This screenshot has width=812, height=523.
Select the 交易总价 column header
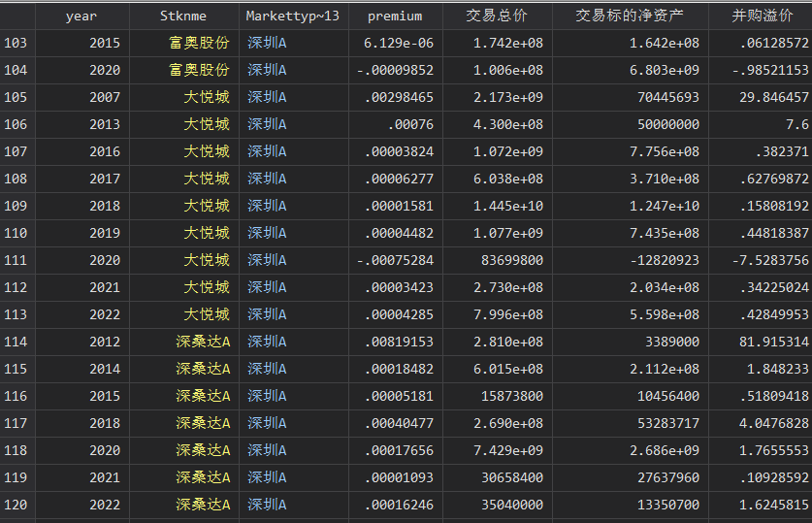pyautogui.click(x=498, y=16)
